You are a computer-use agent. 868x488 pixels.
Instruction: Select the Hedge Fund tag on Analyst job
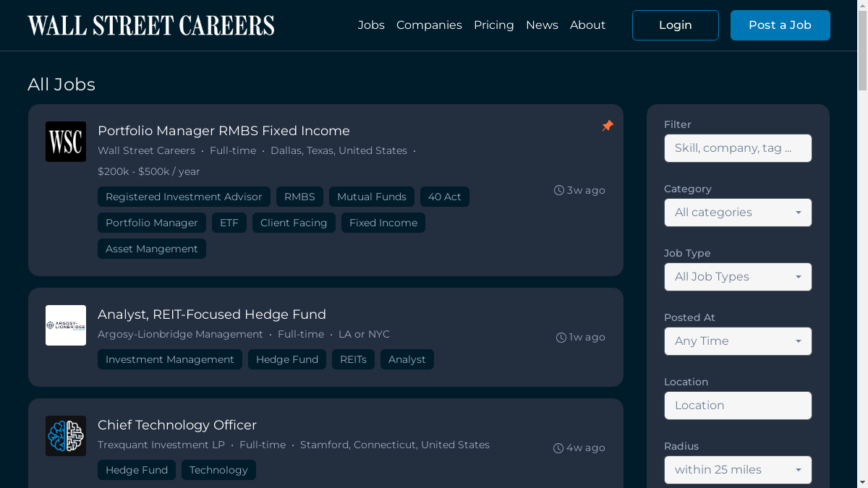287,359
